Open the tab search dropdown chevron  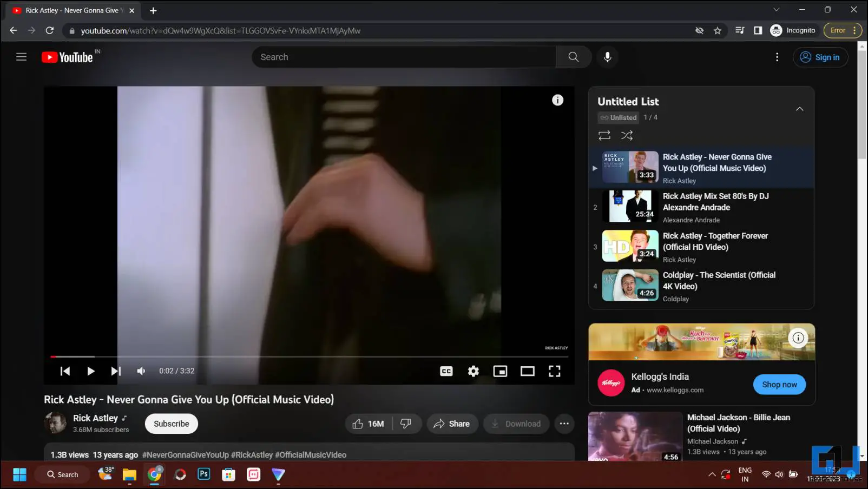coord(776,10)
